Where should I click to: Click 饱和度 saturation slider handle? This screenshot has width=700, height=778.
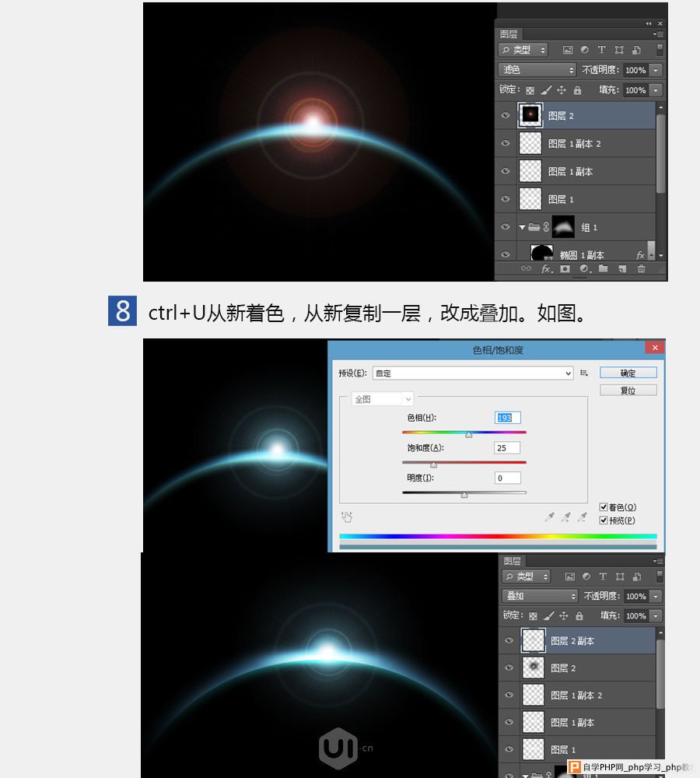click(433, 465)
